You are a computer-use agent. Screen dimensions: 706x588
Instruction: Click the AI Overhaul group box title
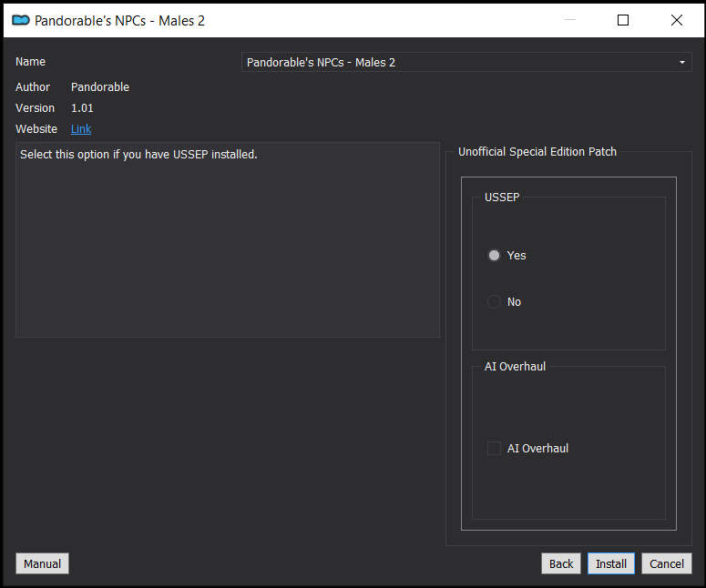point(516,367)
